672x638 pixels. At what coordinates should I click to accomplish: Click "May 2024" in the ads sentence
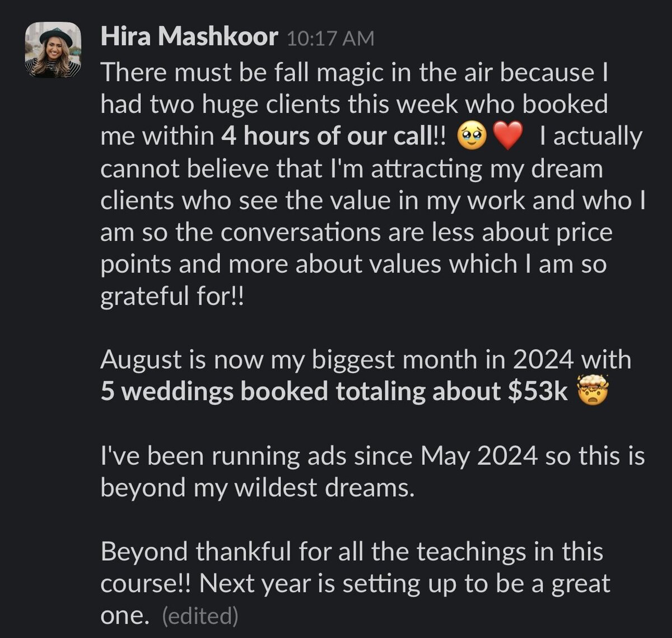coord(479,457)
